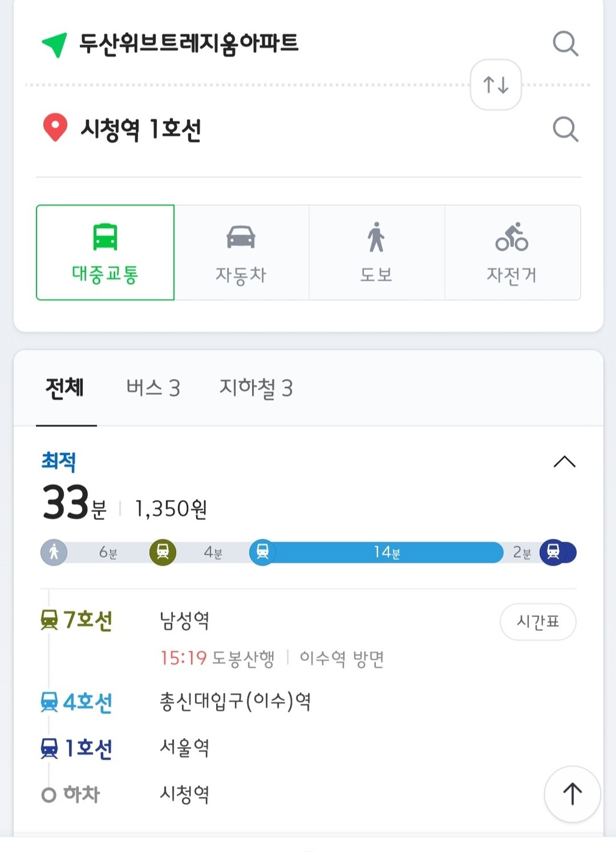616x852 pixels.
Task: Tap the scroll-to-top arrow button
Action: point(572,794)
